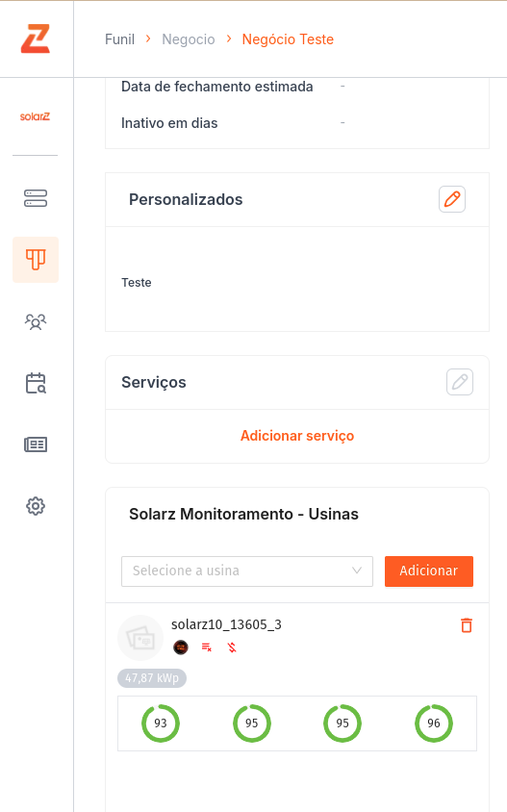The image size is (507, 812).
Task: Go to Funil breadcrumb
Action: [119, 39]
